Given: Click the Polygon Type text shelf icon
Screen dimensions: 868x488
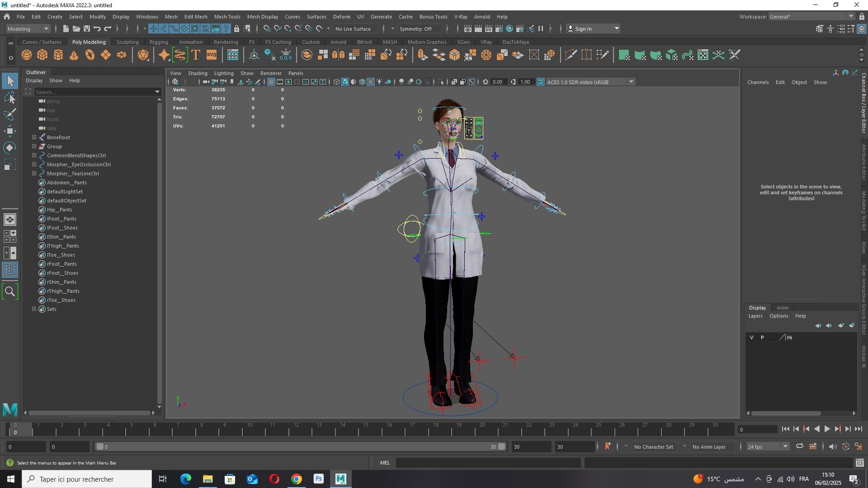Looking at the screenshot, I should 196,55.
